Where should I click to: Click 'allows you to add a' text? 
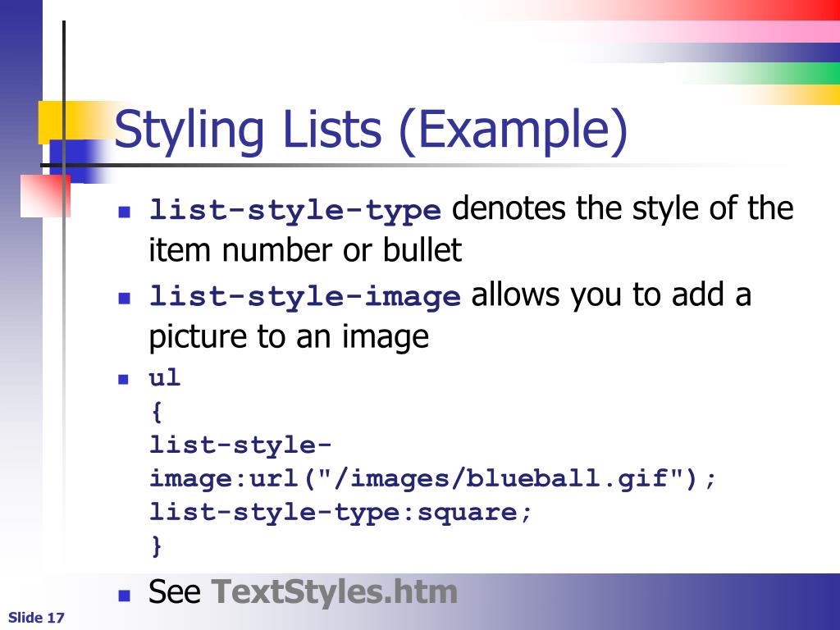coord(611,295)
